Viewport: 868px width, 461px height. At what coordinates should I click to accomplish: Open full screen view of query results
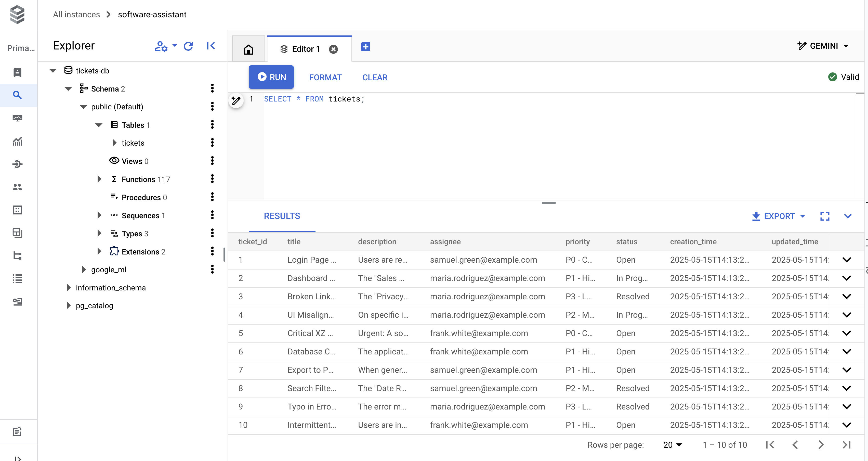[x=824, y=216]
